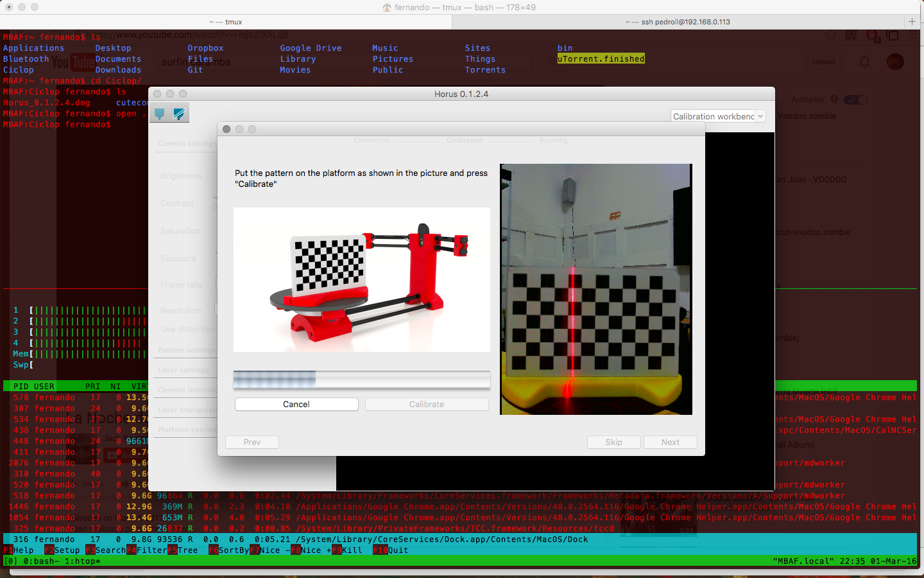Click the red scanner illustration image

[x=362, y=279]
